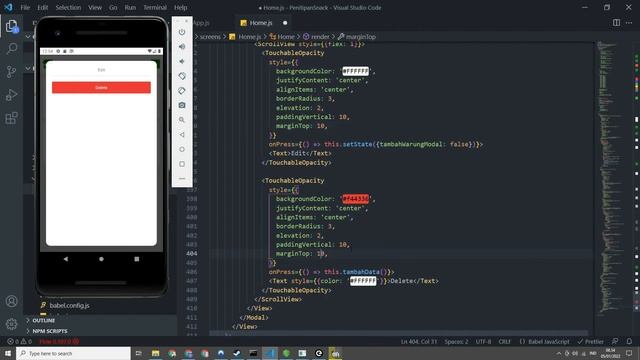
Task: Open the Help menu
Action: 180,7
